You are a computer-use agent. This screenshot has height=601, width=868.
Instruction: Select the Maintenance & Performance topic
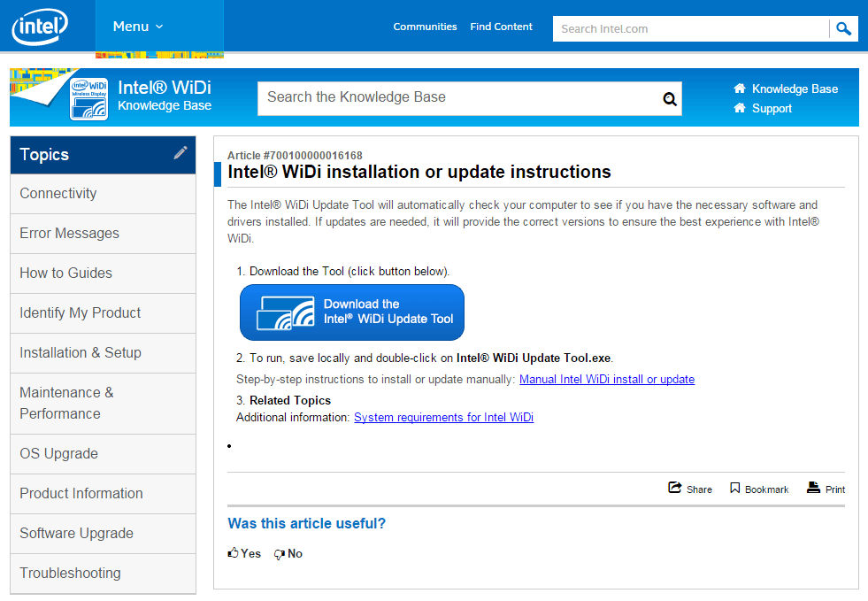(x=103, y=404)
